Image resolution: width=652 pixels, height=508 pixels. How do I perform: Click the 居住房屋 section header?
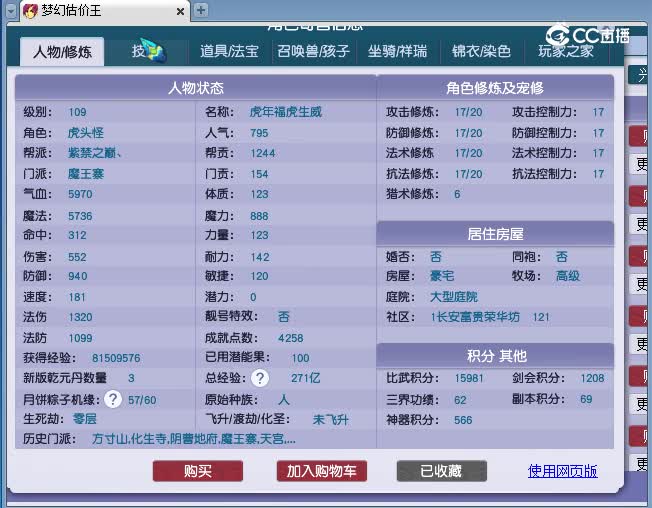(495, 234)
